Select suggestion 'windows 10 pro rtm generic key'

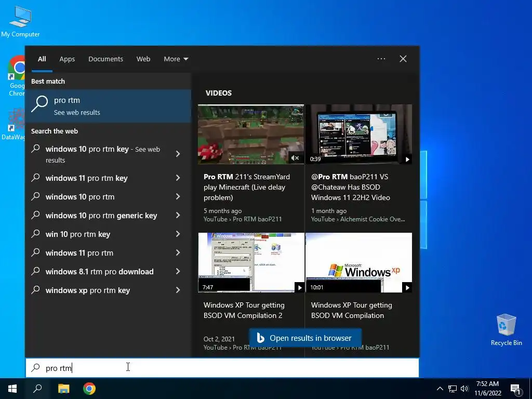coord(101,216)
